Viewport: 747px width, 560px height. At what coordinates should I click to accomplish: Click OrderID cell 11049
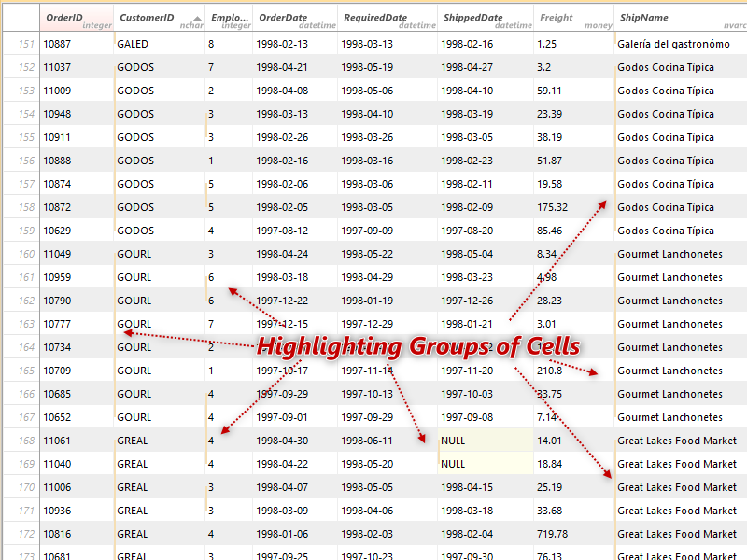click(x=77, y=254)
